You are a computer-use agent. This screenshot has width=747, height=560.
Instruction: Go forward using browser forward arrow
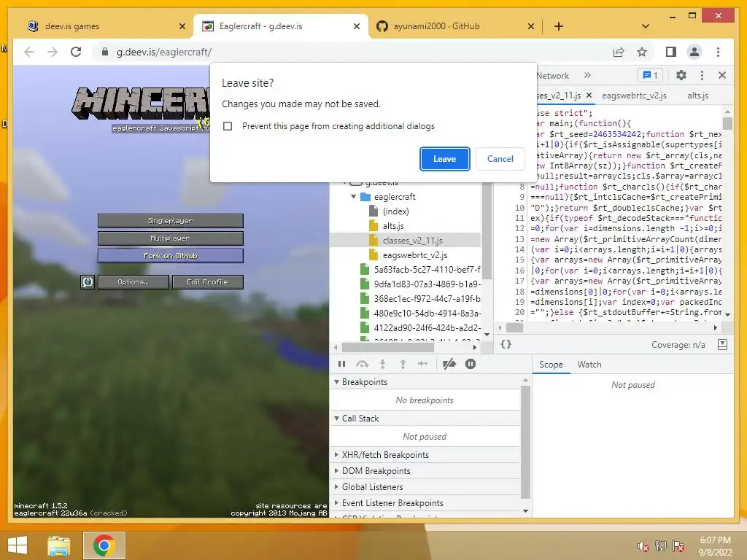[53, 52]
